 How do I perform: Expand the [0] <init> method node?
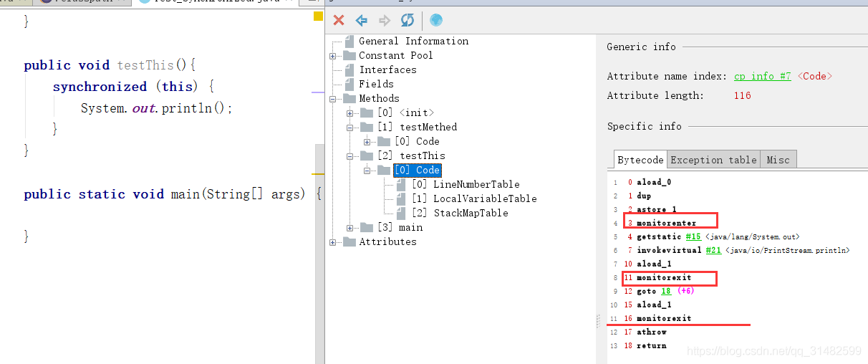coord(350,113)
